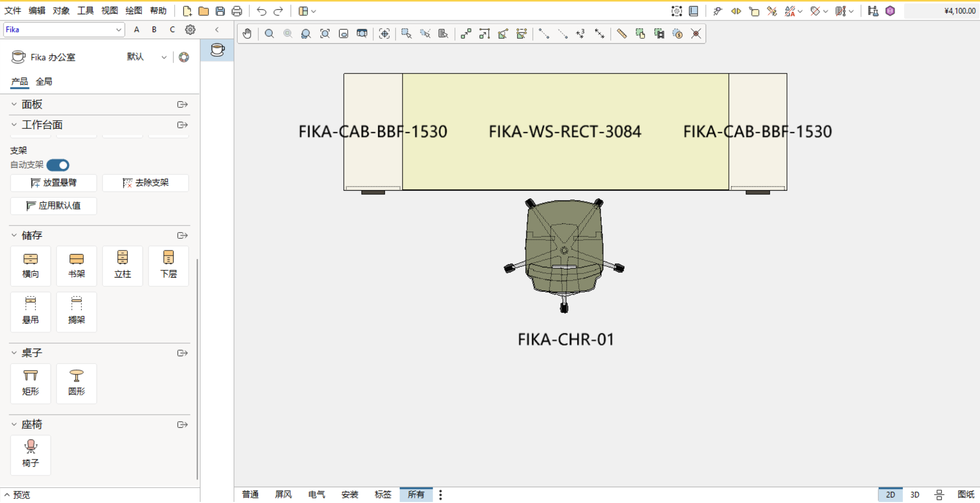The width and height of the screenshot is (980, 503).
Task: Select the 所有 view tab
Action: pos(416,494)
